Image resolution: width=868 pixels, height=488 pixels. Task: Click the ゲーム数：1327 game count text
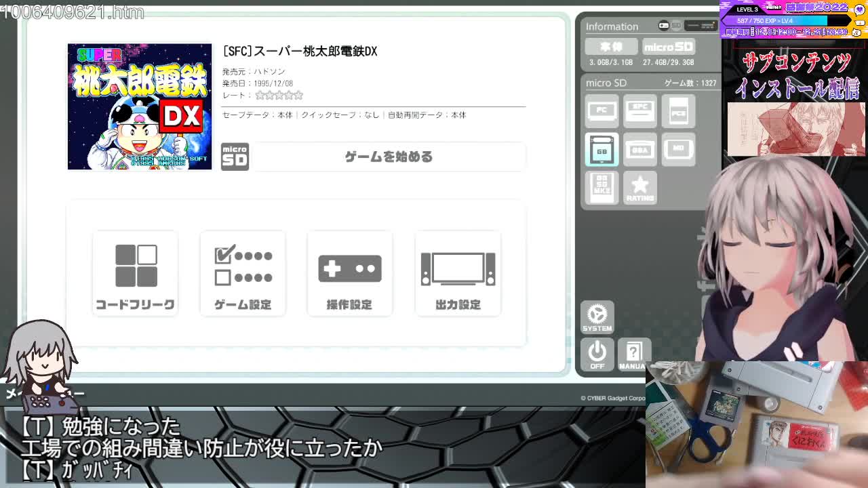tap(690, 83)
